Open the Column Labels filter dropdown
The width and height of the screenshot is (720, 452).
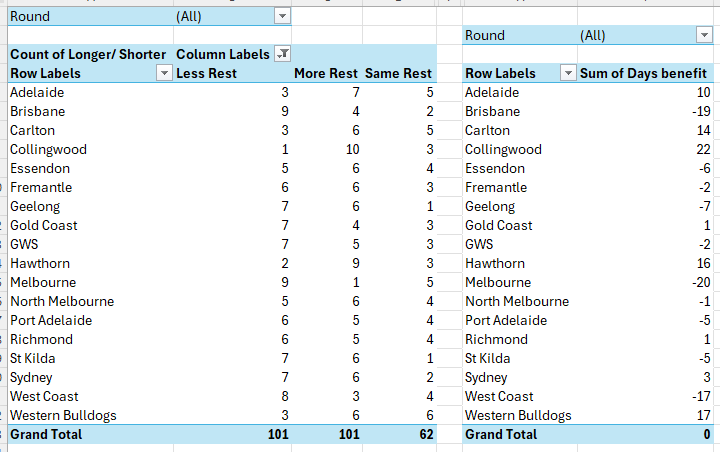tap(282, 54)
